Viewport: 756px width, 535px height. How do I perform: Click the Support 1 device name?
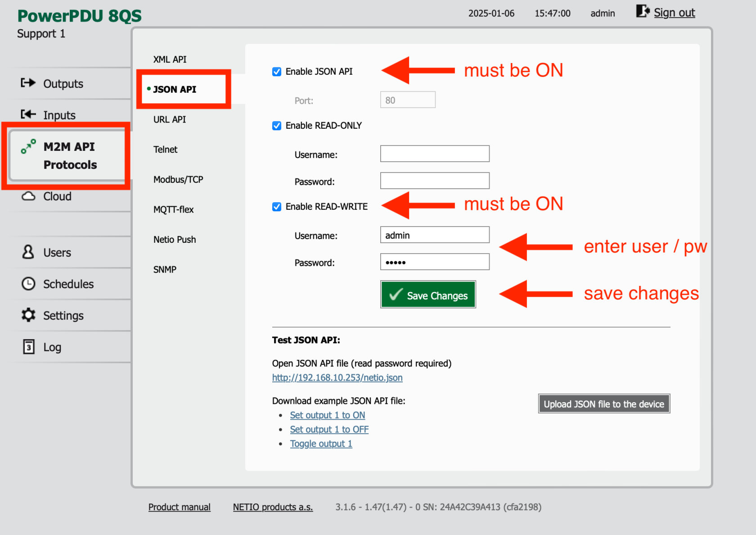click(x=41, y=34)
